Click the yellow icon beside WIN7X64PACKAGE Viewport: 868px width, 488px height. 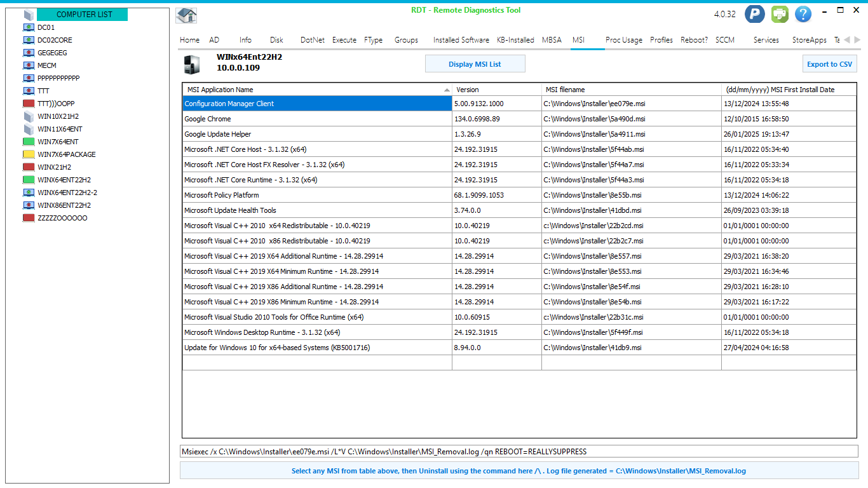coord(29,154)
